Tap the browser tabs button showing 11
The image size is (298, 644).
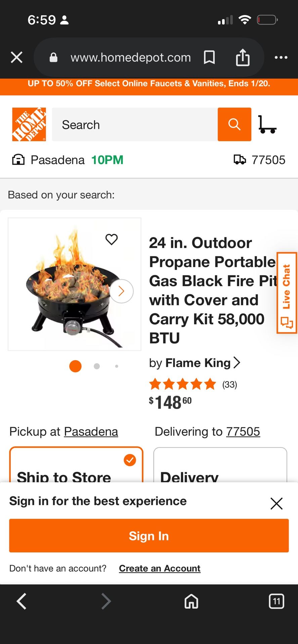tap(276, 601)
